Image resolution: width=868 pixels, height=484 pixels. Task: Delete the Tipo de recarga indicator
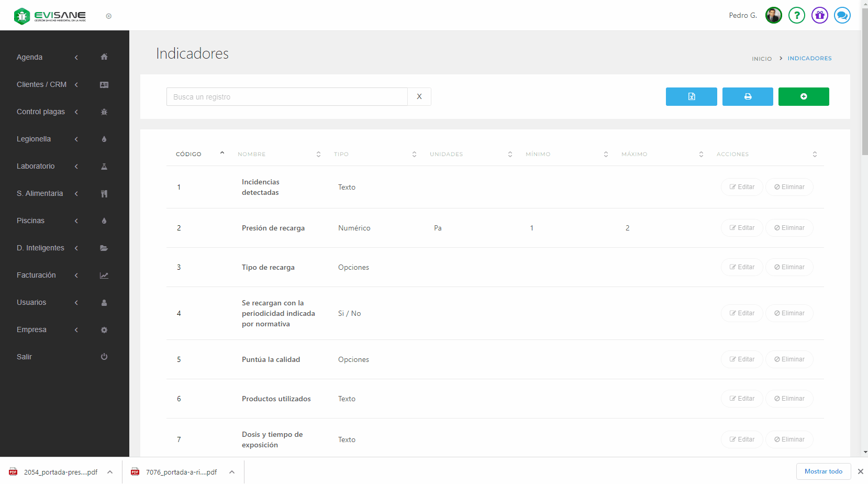(789, 267)
